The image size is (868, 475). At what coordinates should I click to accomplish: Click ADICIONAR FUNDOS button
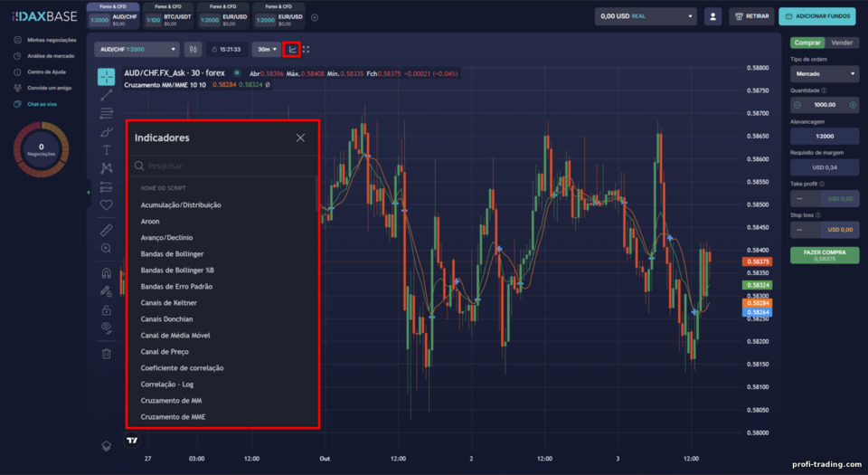click(x=817, y=16)
